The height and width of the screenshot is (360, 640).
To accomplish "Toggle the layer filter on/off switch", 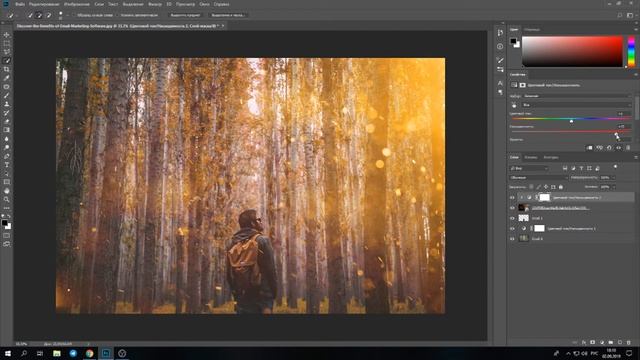I will click(x=615, y=167).
